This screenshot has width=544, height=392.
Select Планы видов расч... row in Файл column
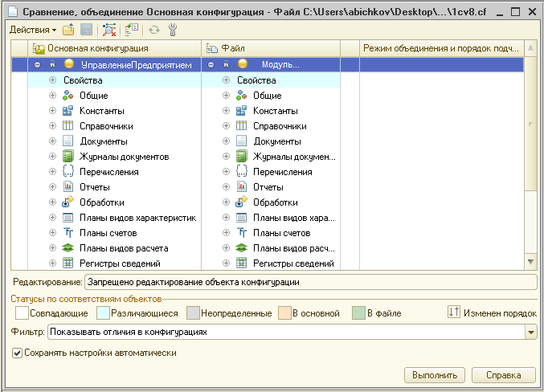coord(271,248)
